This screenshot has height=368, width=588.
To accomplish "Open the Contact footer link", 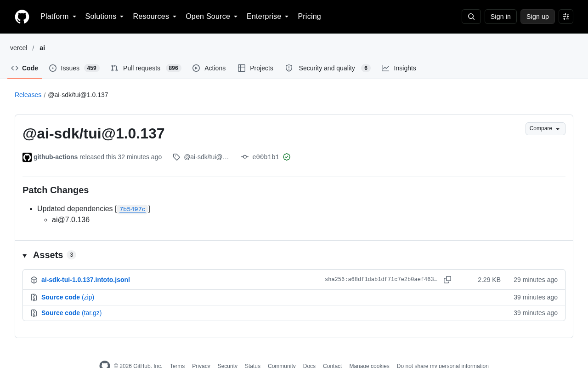I will tap(332, 366).
